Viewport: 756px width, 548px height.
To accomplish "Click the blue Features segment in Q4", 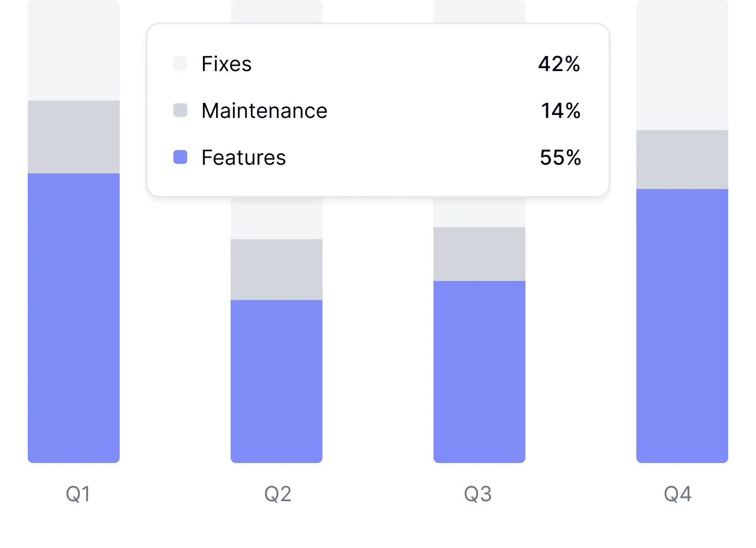I will (x=682, y=325).
